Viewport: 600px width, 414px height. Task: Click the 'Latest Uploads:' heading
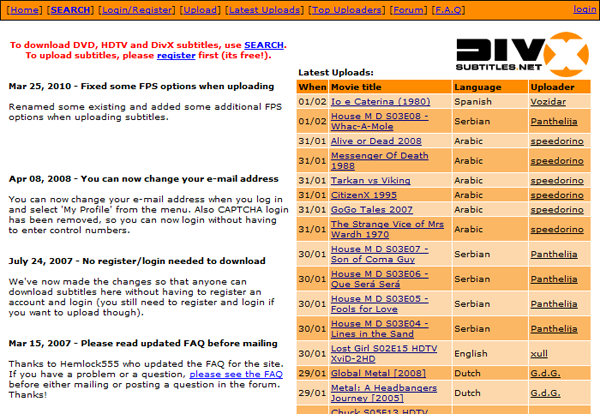[336, 73]
